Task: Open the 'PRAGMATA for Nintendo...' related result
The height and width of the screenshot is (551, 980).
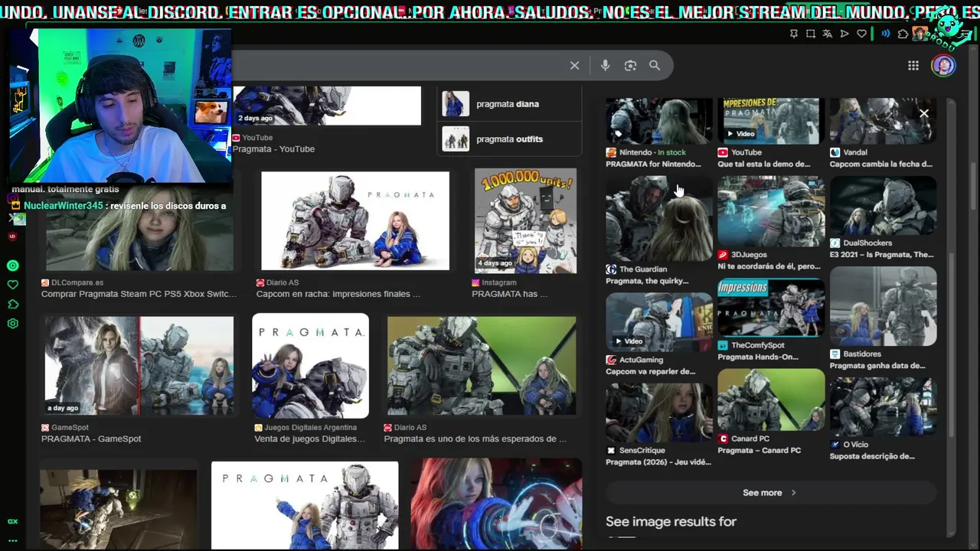Action: tap(653, 165)
